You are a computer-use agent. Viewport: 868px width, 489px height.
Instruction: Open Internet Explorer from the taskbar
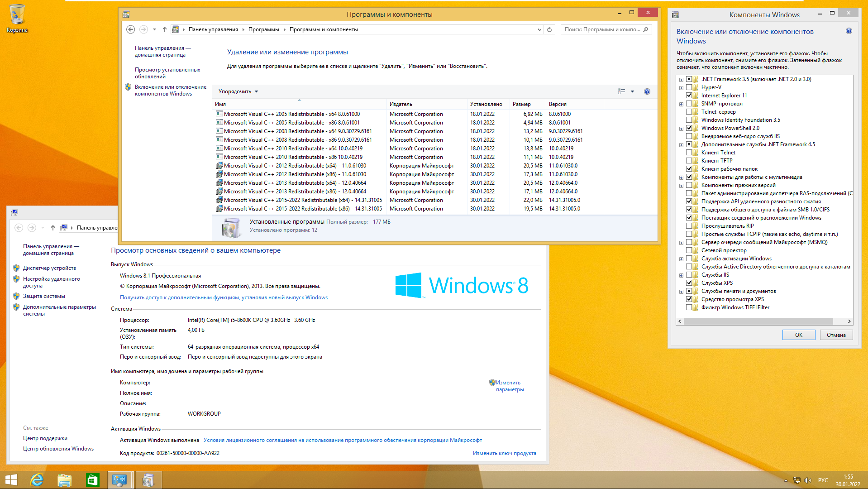(x=37, y=480)
